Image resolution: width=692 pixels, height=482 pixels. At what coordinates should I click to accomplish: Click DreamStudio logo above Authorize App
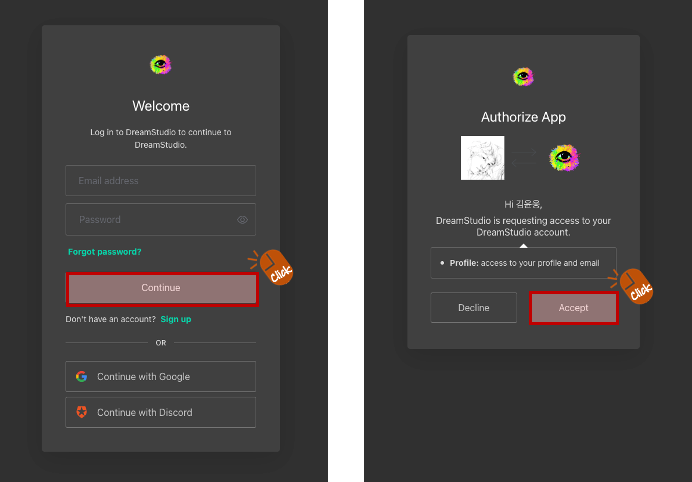(x=523, y=77)
